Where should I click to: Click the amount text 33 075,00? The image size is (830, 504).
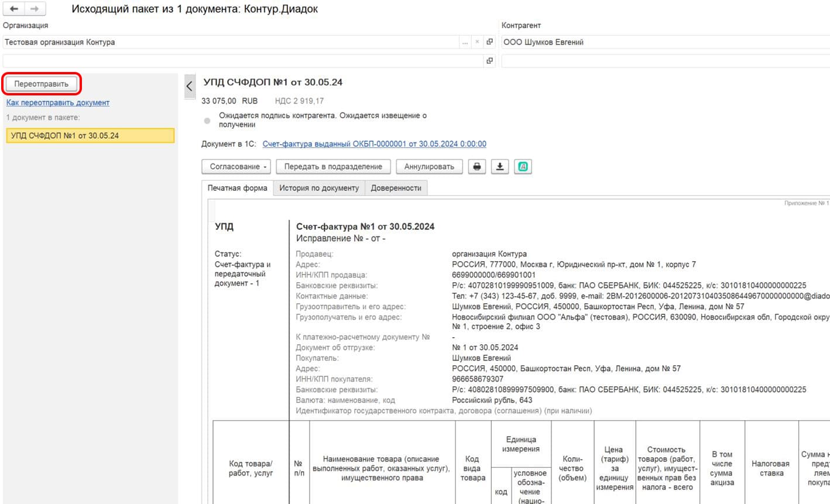[219, 101]
